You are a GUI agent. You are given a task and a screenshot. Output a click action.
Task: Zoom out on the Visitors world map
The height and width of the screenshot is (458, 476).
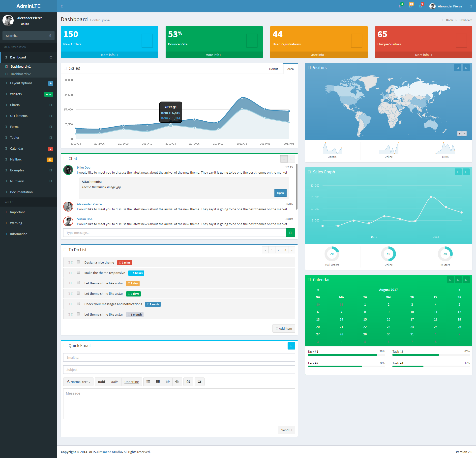tap(465, 134)
